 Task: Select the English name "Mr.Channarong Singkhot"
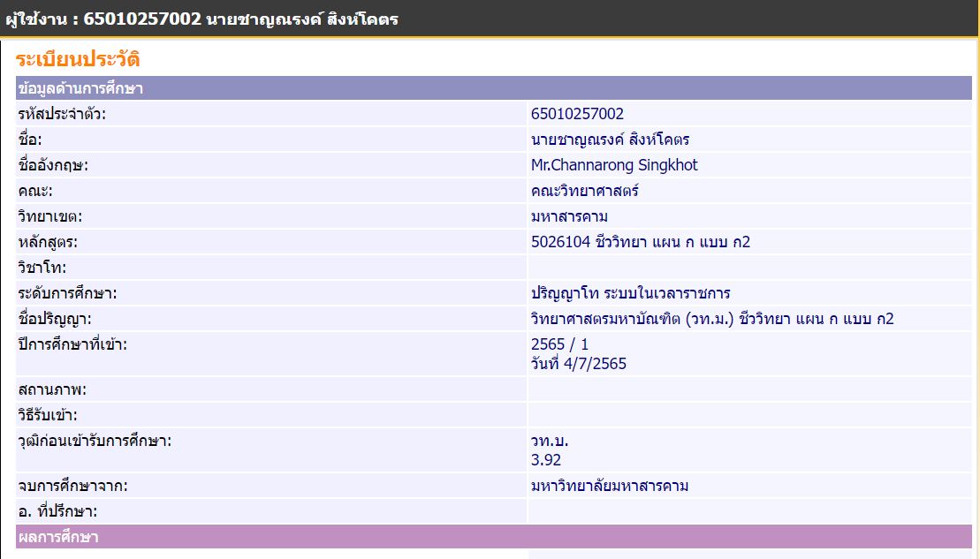pos(614,165)
